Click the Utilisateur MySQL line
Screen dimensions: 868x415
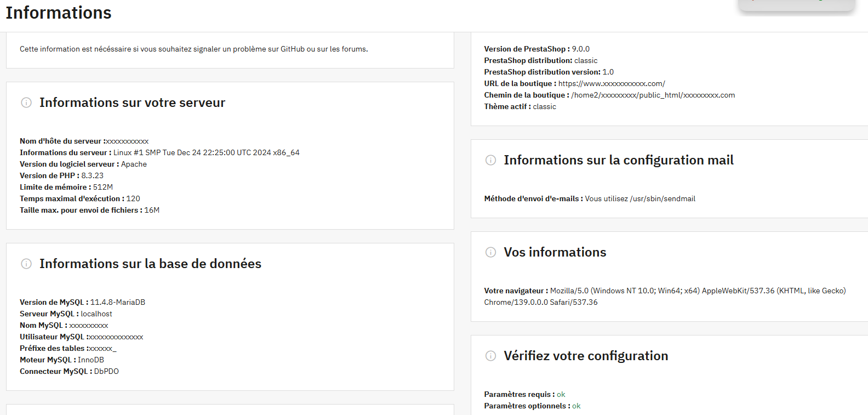click(82, 337)
